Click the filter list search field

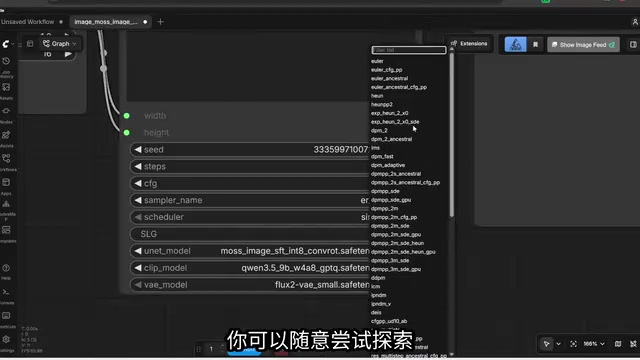coord(409,50)
